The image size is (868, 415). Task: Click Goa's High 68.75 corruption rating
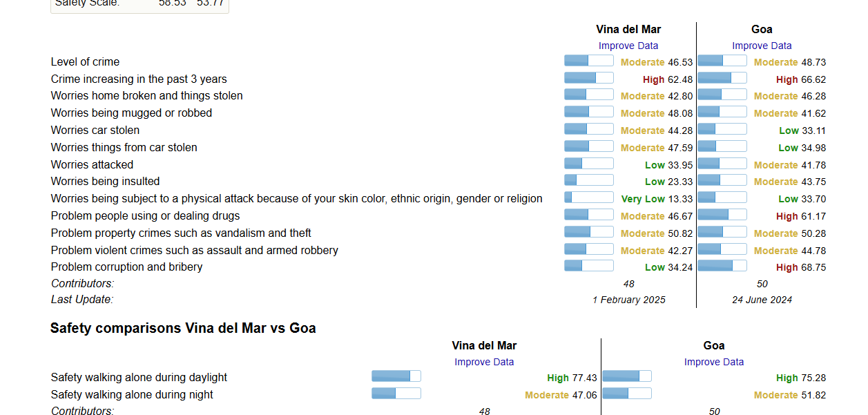(800, 267)
